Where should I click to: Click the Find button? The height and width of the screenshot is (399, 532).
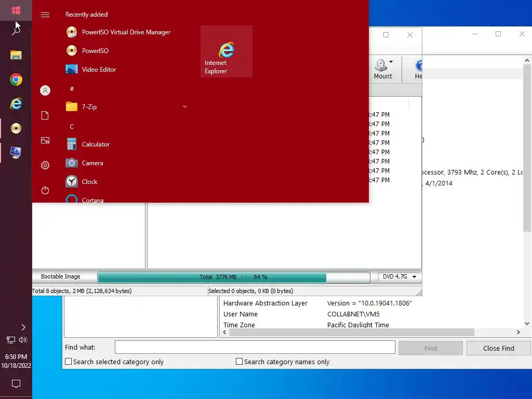[431, 349]
